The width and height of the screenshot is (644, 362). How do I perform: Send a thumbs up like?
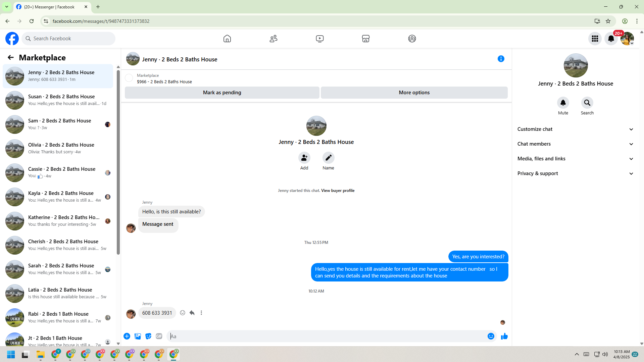[504, 336]
